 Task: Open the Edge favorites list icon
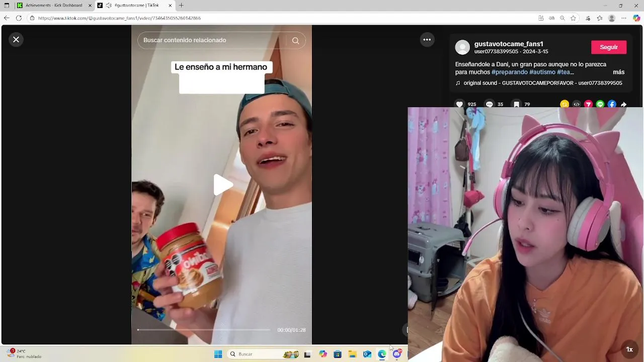point(600,18)
